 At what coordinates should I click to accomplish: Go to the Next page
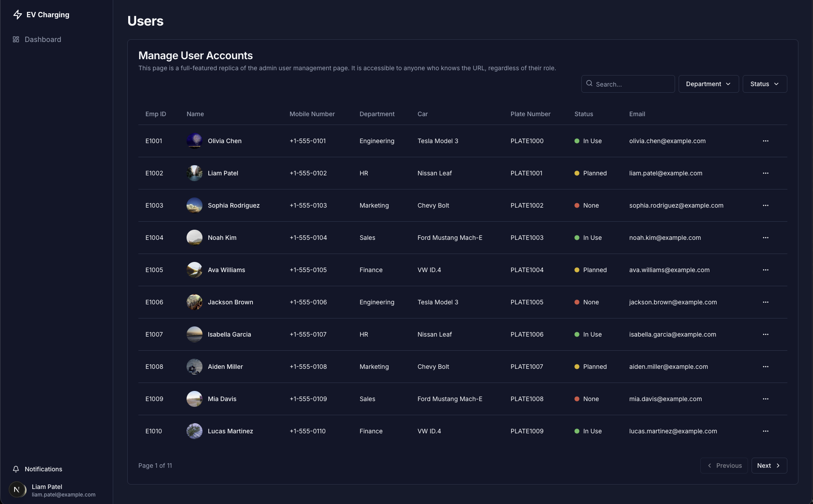769,466
